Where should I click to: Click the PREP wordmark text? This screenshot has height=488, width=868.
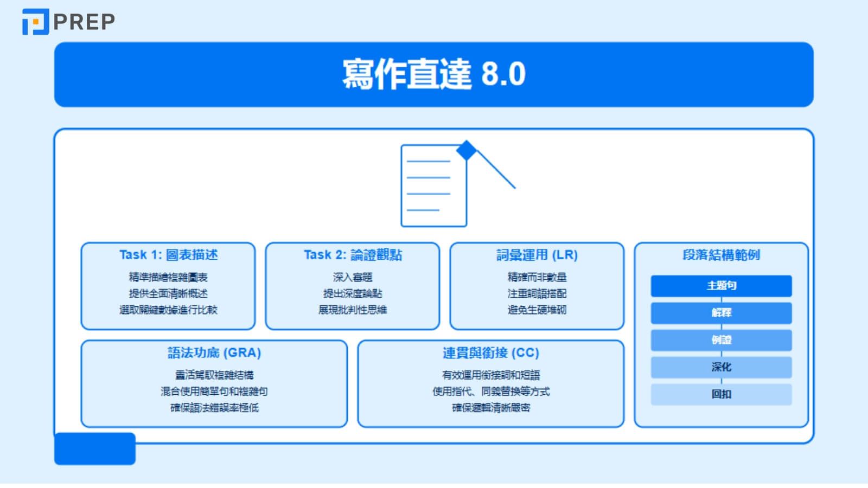tap(84, 22)
